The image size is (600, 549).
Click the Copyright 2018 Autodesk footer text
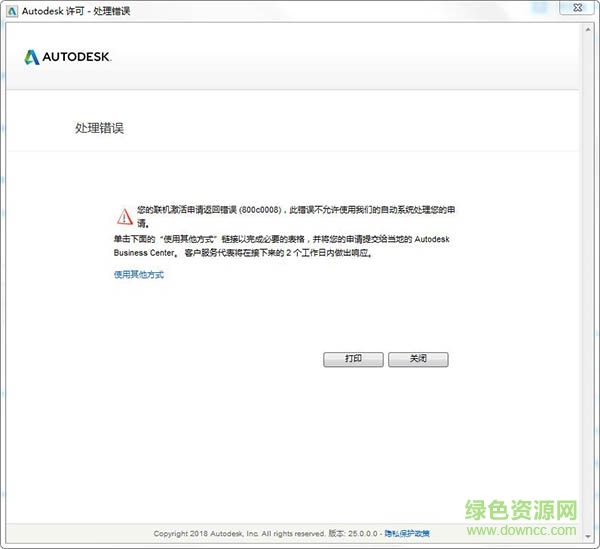[239, 534]
